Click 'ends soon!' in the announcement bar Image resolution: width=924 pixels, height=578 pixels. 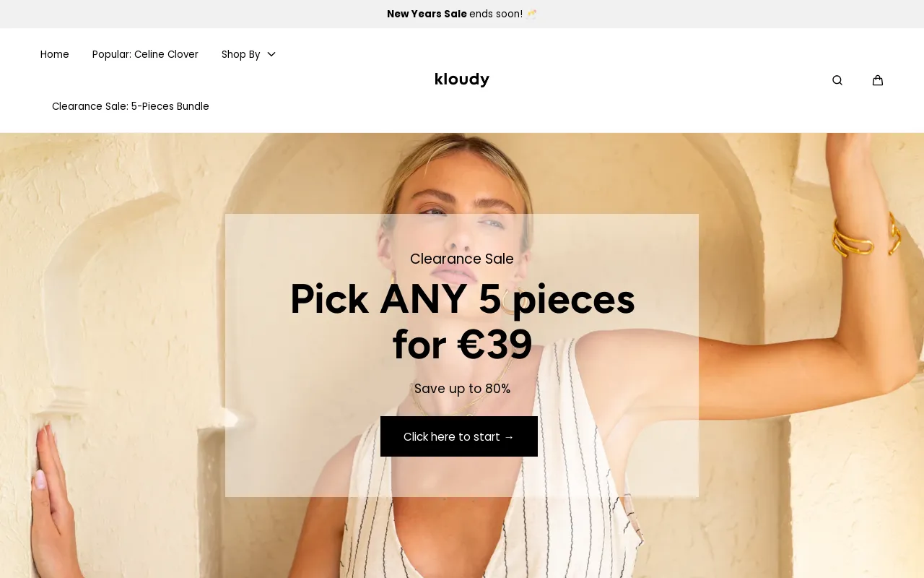tap(495, 12)
